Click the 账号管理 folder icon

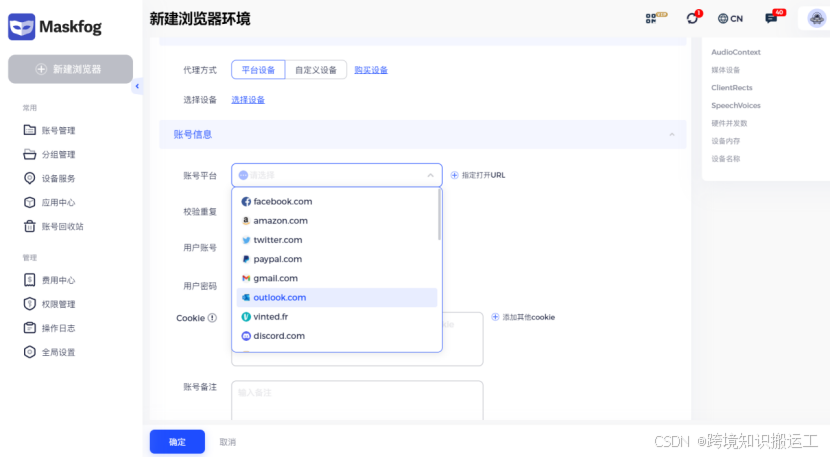(30, 130)
